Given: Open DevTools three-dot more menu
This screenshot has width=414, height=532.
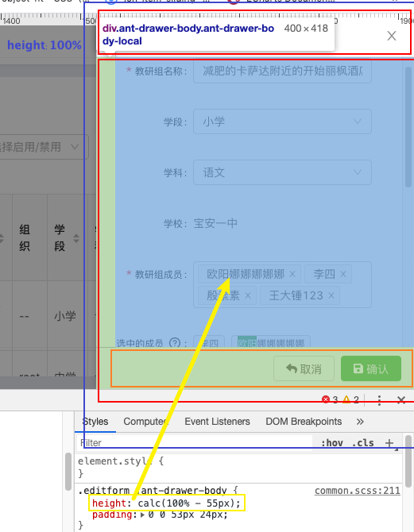Looking at the screenshot, I should point(379,400).
